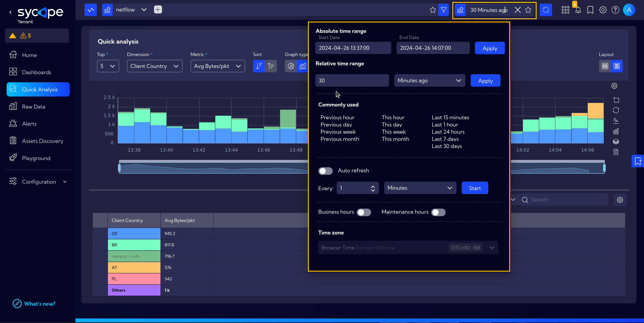Select pie chart graph type
The image size is (644, 323).
point(291,66)
